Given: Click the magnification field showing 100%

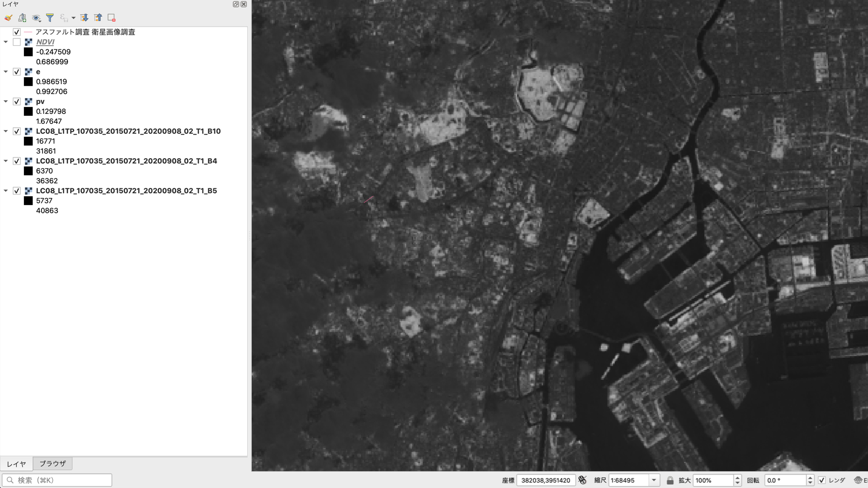Looking at the screenshot, I should pyautogui.click(x=713, y=480).
